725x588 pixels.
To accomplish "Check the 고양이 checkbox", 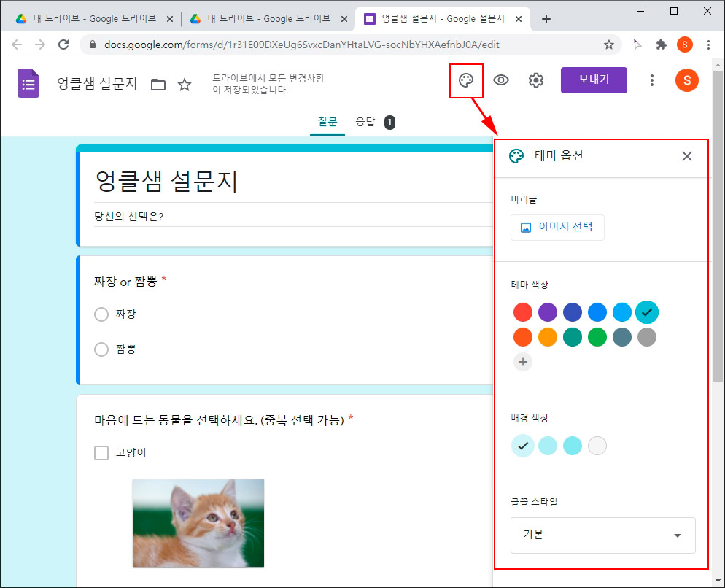I will click(x=101, y=452).
